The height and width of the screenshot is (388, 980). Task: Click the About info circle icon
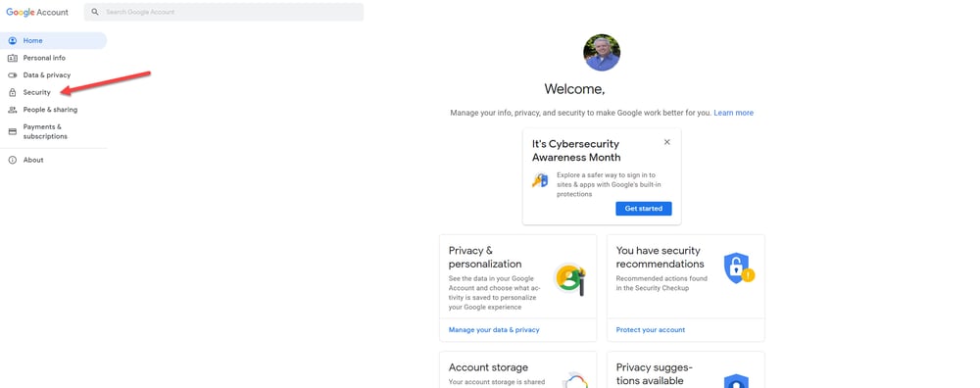point(13,160)
